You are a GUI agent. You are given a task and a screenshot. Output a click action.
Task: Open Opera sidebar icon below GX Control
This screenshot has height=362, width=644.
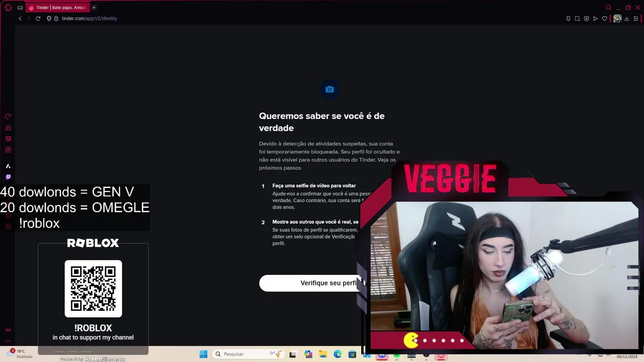(8, 139)
